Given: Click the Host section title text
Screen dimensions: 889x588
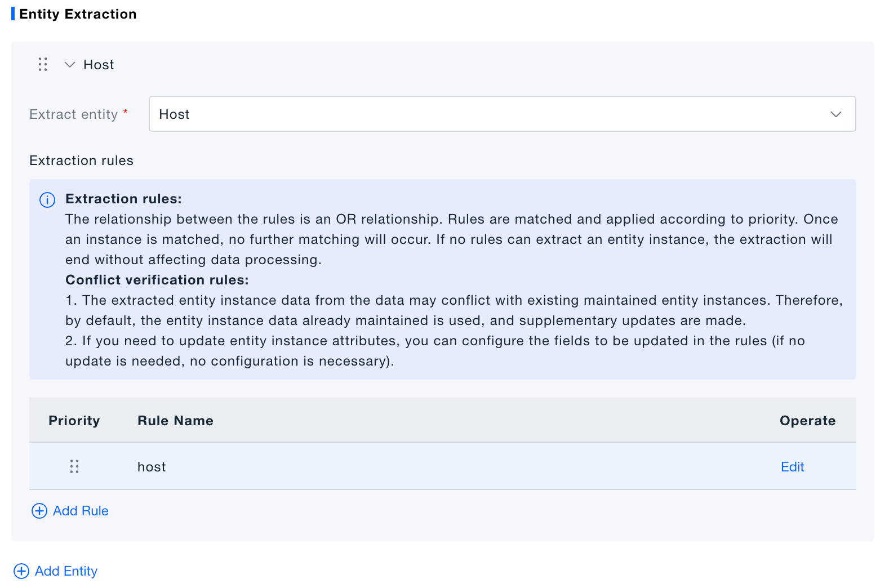Looking at the screenshot, I should [99, 65].
